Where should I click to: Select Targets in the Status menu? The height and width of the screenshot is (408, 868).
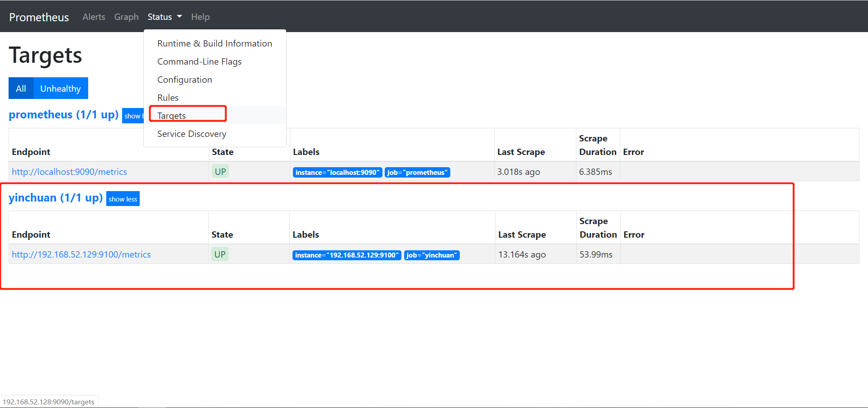(x=215, y=116)
